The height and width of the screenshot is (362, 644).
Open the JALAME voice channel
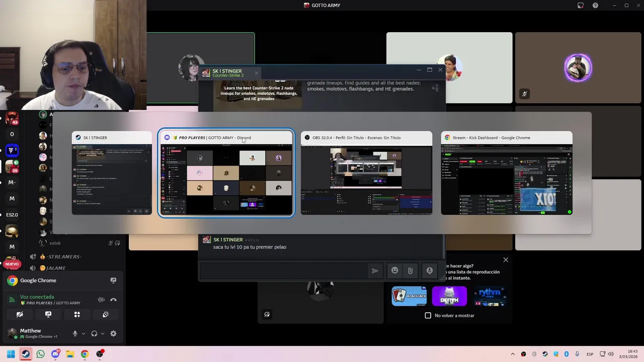point(56,268)
